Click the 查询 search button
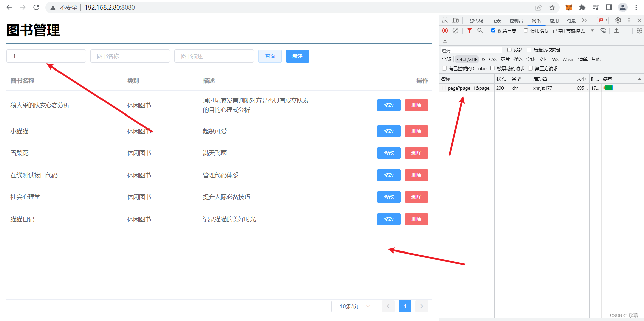 [x=270, y=56]
